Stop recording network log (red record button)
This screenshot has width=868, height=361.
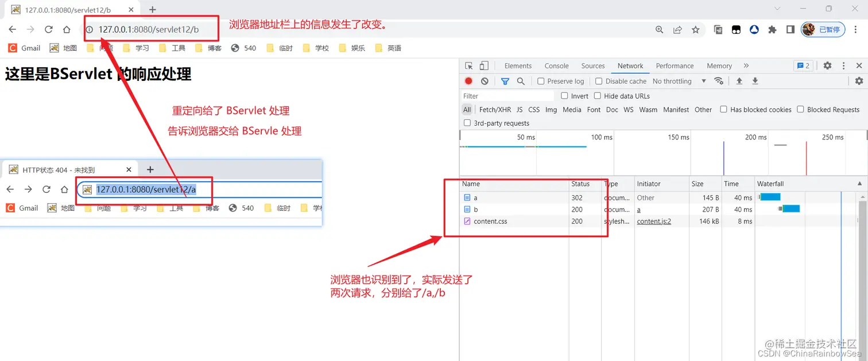point(468,81)
